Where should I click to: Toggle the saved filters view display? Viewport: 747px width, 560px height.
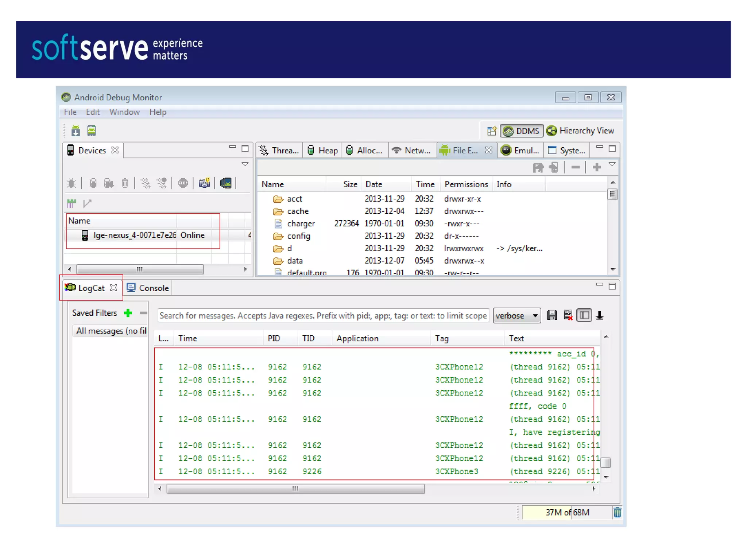(584, 315)
